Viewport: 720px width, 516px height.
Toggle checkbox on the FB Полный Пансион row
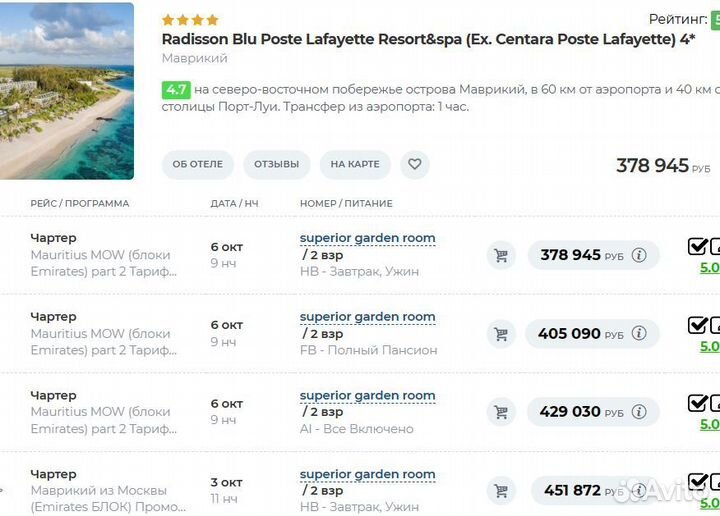(x=697, y=325)
